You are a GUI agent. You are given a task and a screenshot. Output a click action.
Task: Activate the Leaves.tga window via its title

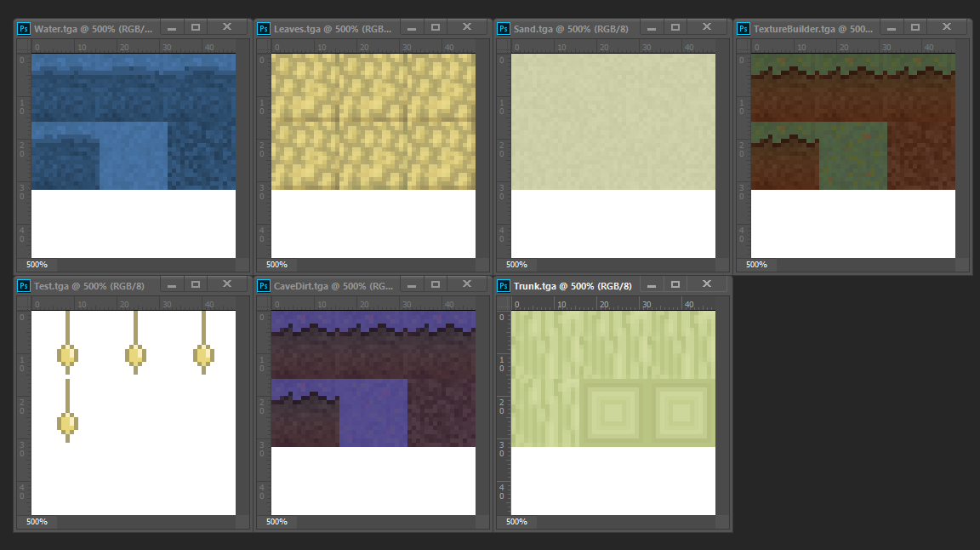(x=333, y=29)
